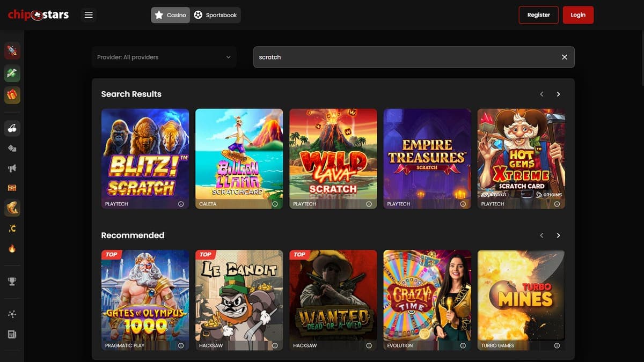Switch to the Casino tab
Viewport: 644px width, 362px height.
click(x=170, y=15)
